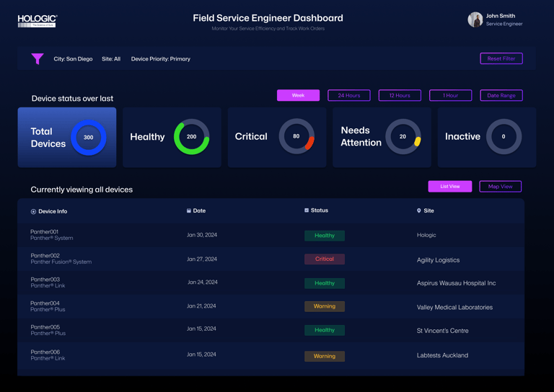Click the John Smith user name
554x392 pixels.
point(501,16)
